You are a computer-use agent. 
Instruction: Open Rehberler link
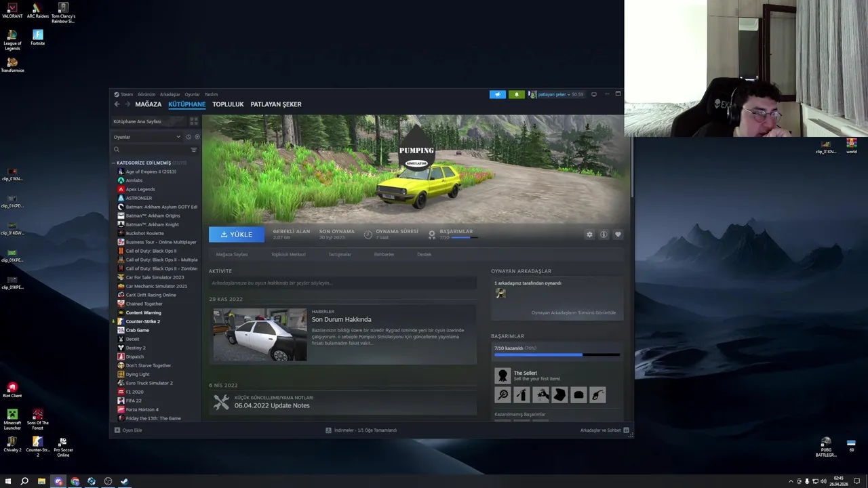pyautogui.click(x=384, y=254)
